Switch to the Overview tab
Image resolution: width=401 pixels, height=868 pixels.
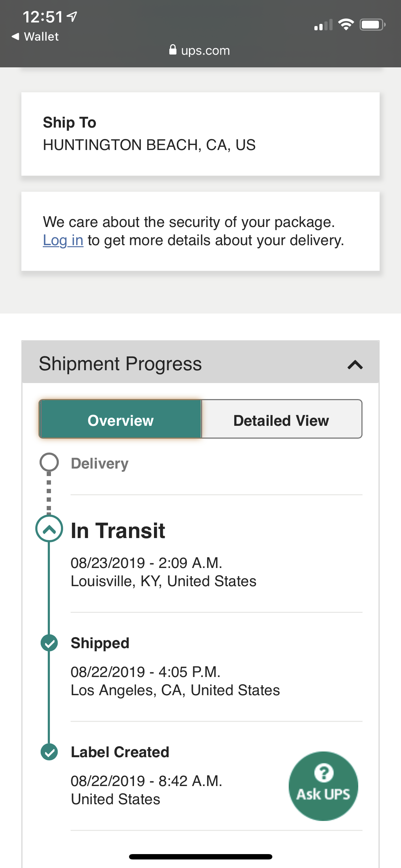point(120,420)
